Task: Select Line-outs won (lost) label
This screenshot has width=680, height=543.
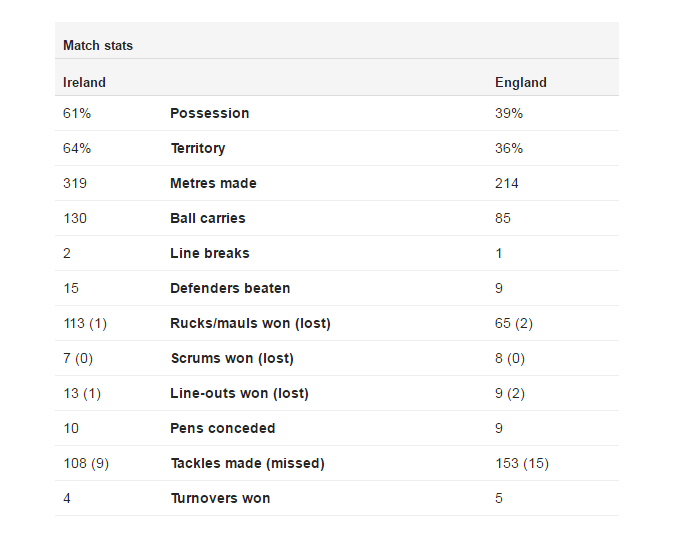Action: (x=239, y=393)
